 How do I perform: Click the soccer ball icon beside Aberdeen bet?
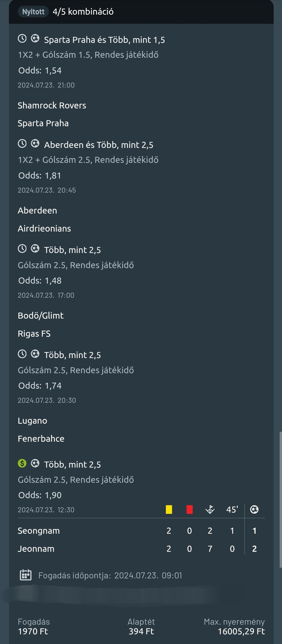point(35,144)
